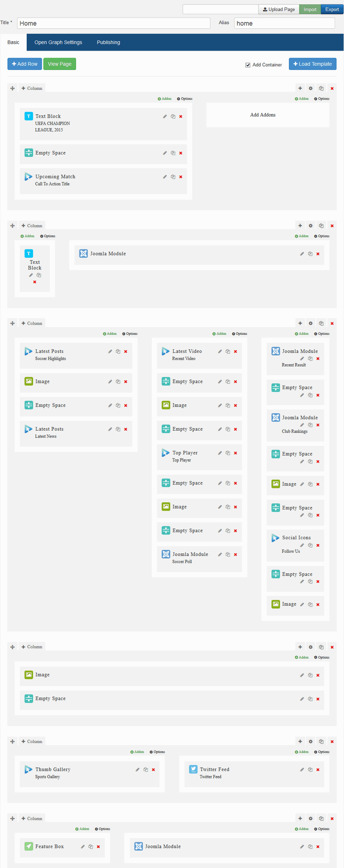Toggle the Add Container checkbox

pos(248,65)
